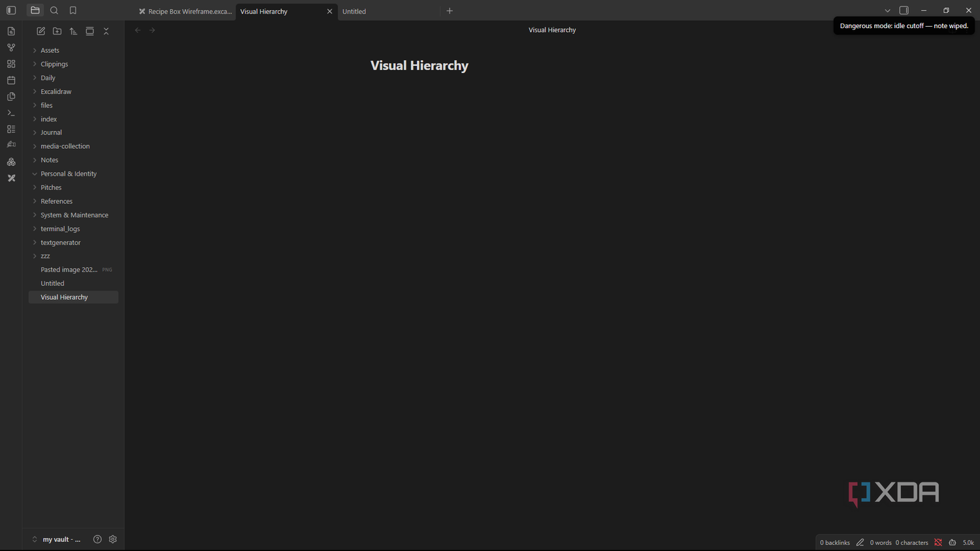
Task: Open the search panel magnifier icon
Action: tap(54, 10)
